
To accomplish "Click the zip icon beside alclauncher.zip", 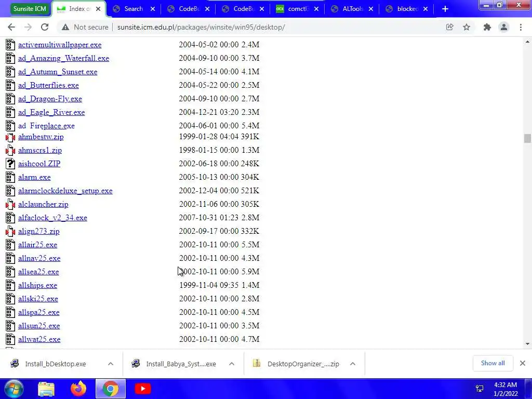I will point(10,204).
